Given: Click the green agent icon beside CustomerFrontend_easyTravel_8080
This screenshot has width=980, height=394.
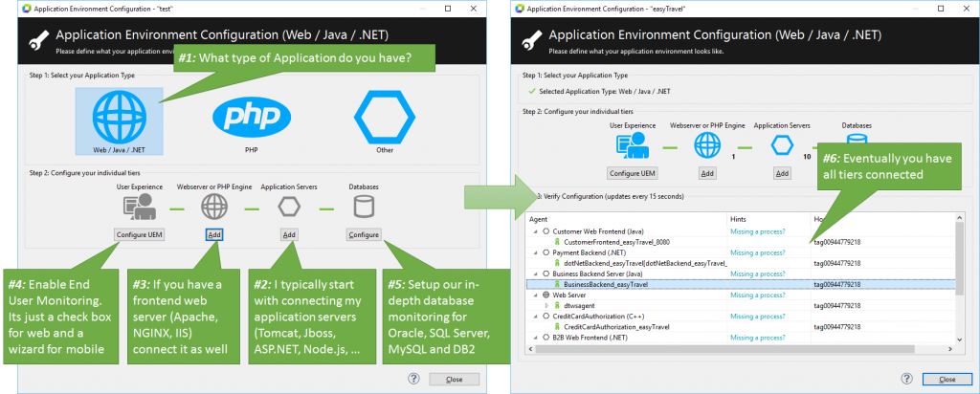Looking at the screenshot, I should (x=557, y=242).
